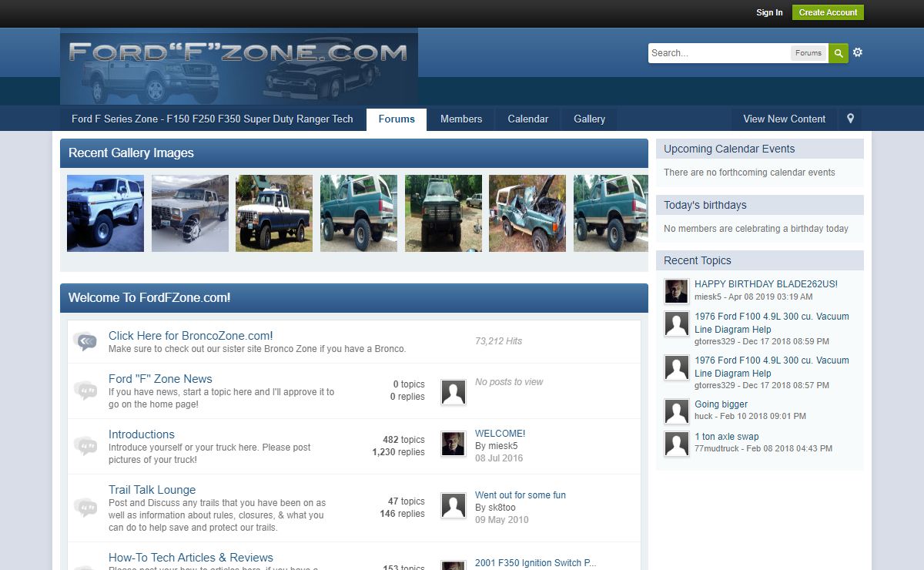Click Welcome To FordFZone.com! category header
Viewport: 924px width, 570px height.
354,298
